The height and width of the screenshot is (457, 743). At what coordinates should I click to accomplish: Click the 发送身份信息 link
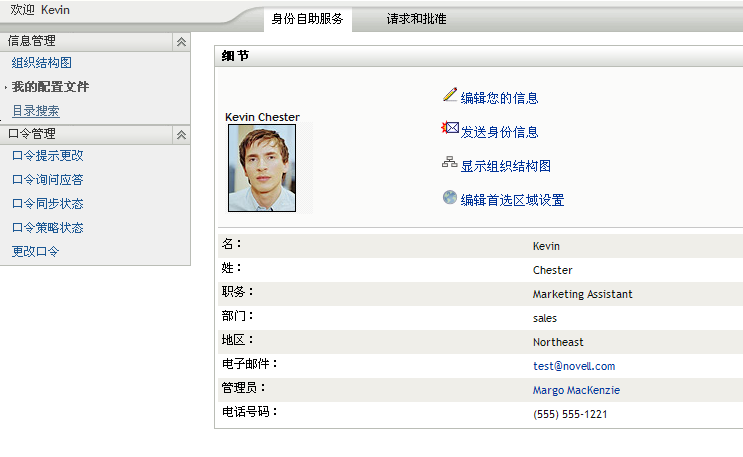pos(499,132)
